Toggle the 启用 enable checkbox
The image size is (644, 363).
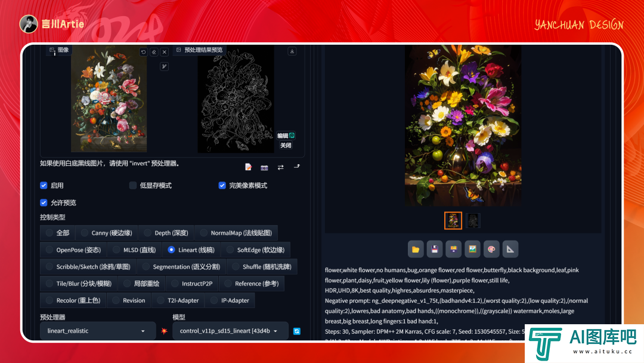pos(44,186)
